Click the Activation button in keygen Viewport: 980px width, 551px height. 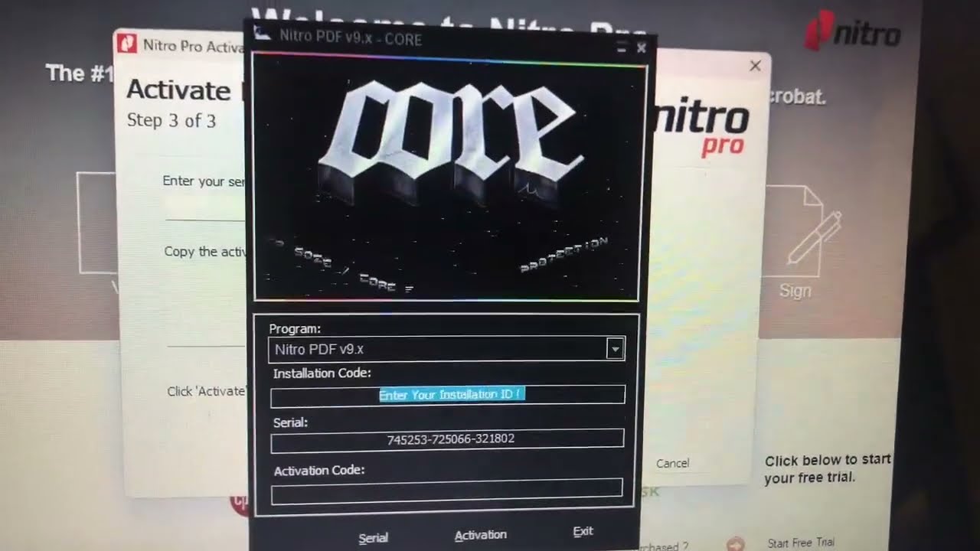click(x=480, y=535)
